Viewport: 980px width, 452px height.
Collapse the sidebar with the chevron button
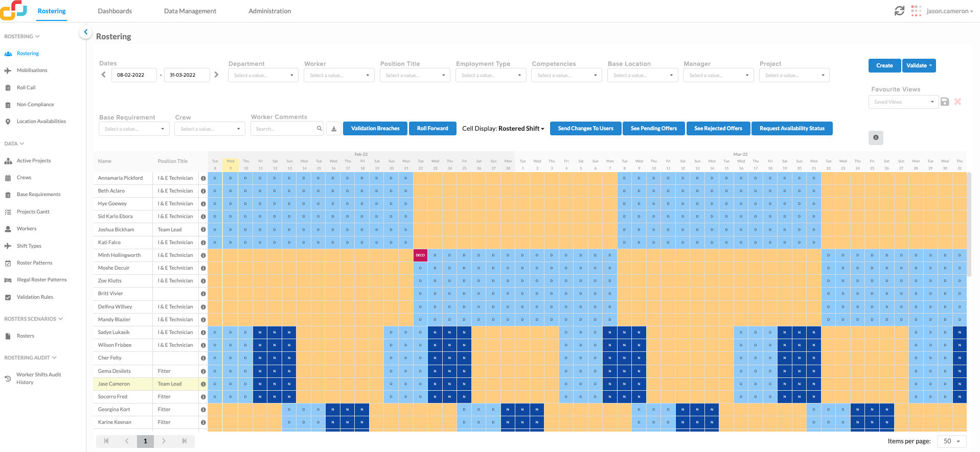coord(85,32)
